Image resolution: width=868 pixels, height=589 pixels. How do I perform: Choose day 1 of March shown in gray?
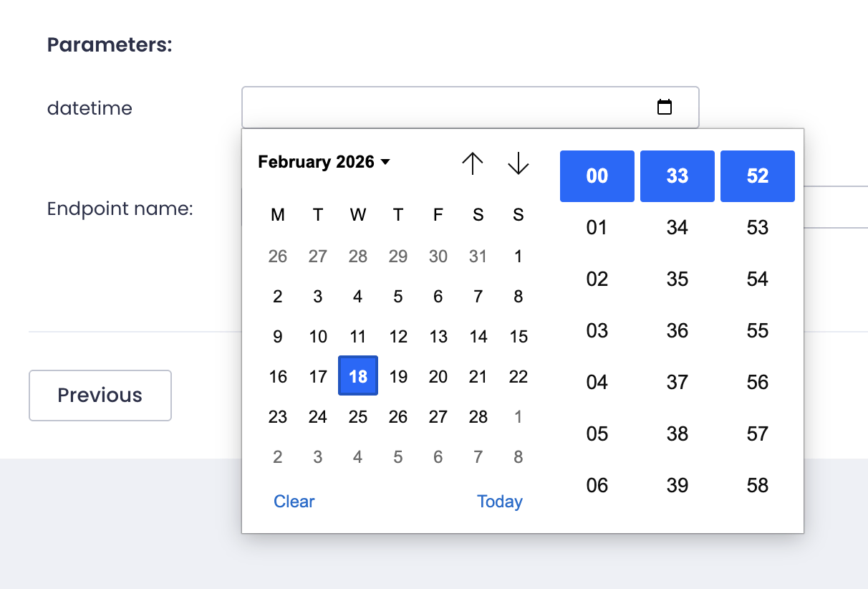coord(518,416)
